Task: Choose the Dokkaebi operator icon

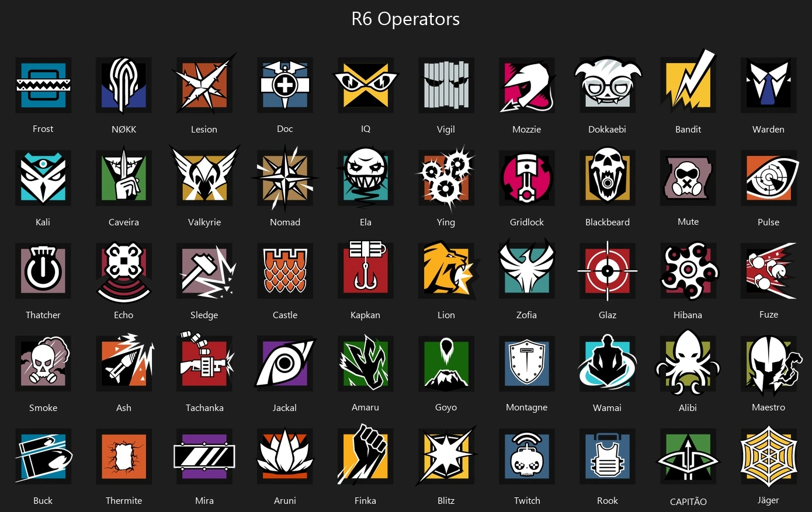Action: (608, 85)
